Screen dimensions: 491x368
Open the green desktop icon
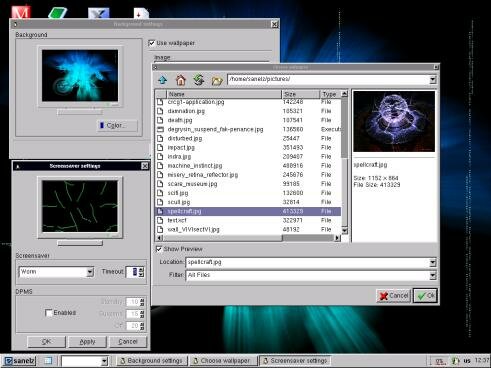(x=57, y=13)
